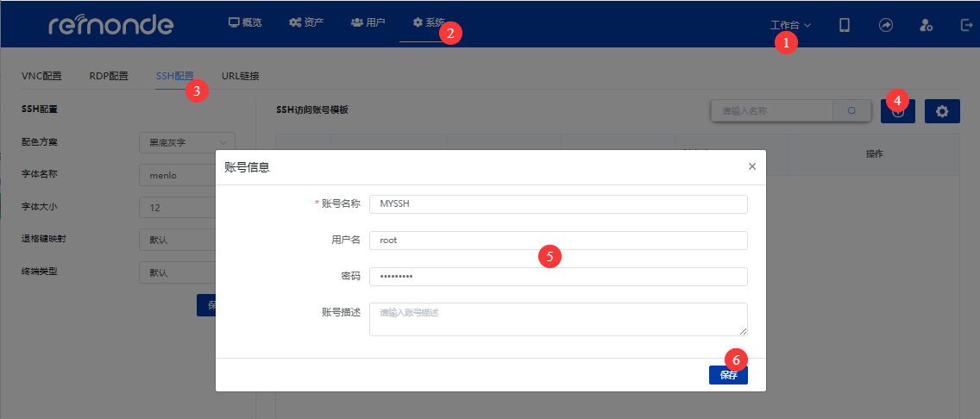This screenshot has height=419, width=980.
Task: Open the user settings icon in header
Action: click(927, 25)
